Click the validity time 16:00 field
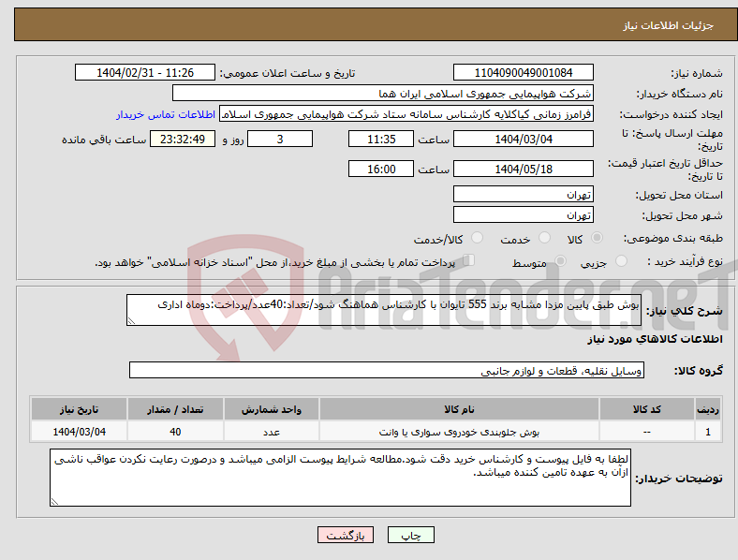 [x=381, y=169]
